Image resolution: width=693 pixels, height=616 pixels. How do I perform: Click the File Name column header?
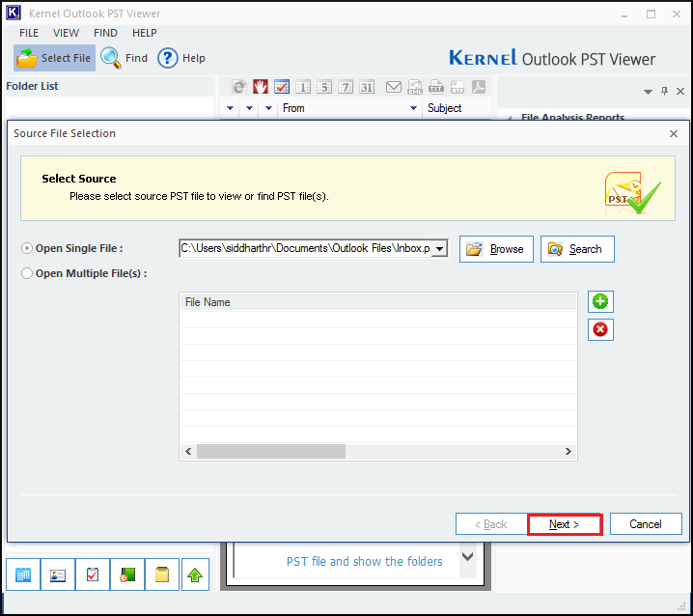[378, 302]
